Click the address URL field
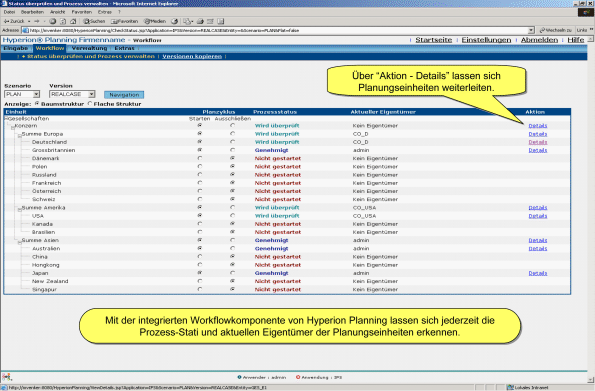595x391 pixels. [x=278, y=30]
